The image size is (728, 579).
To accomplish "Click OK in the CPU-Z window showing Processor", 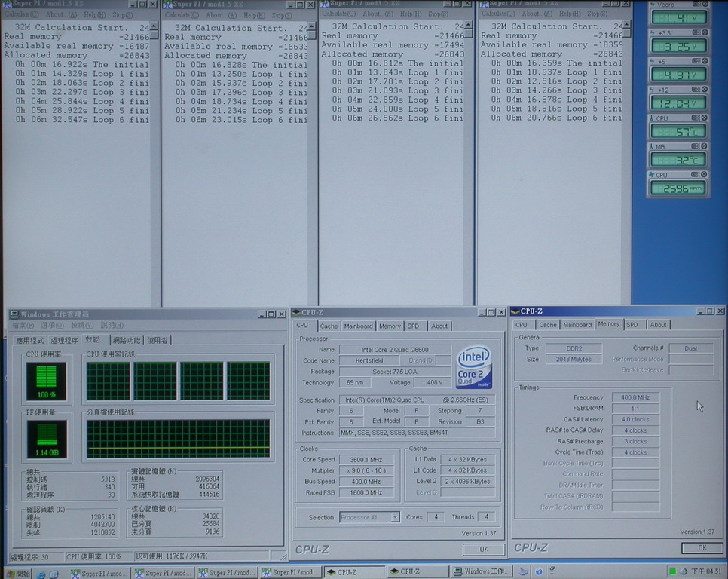I will [x=484, y=550].
